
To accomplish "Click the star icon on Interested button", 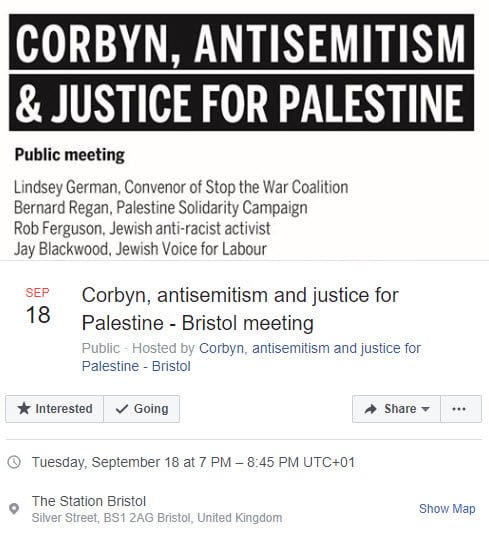I will pos(24,408).
